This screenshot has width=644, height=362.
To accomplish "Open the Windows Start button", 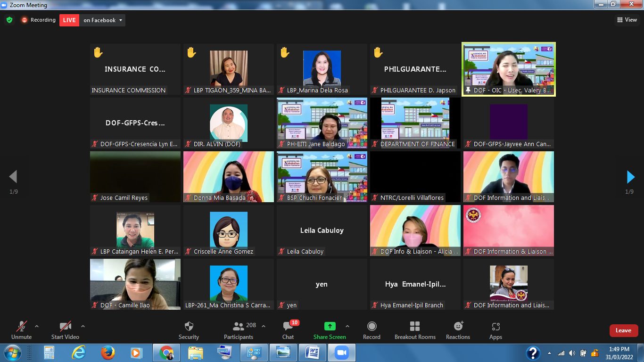I will [x=12, y=353].
